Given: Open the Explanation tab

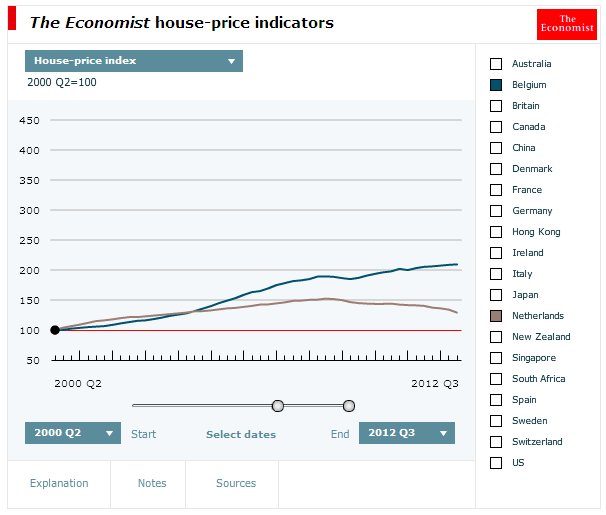Looking at the screenshot, I should (59, 484).
